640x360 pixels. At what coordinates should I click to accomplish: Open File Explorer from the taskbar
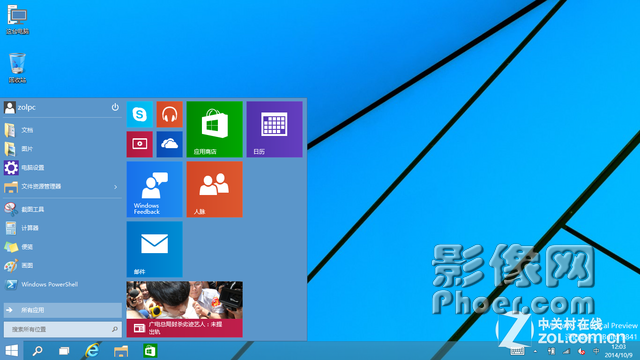click(x=121, y=351)
